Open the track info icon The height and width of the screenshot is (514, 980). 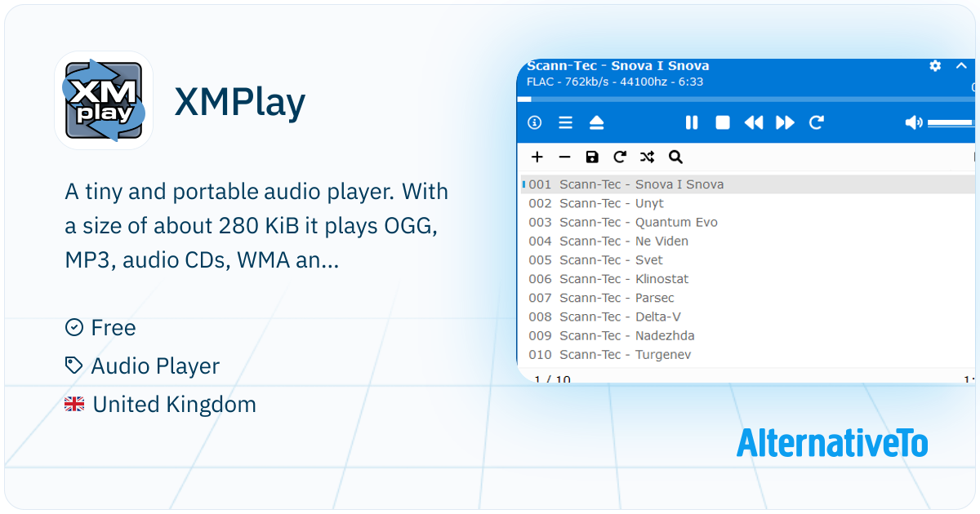(x=535, y=122)
